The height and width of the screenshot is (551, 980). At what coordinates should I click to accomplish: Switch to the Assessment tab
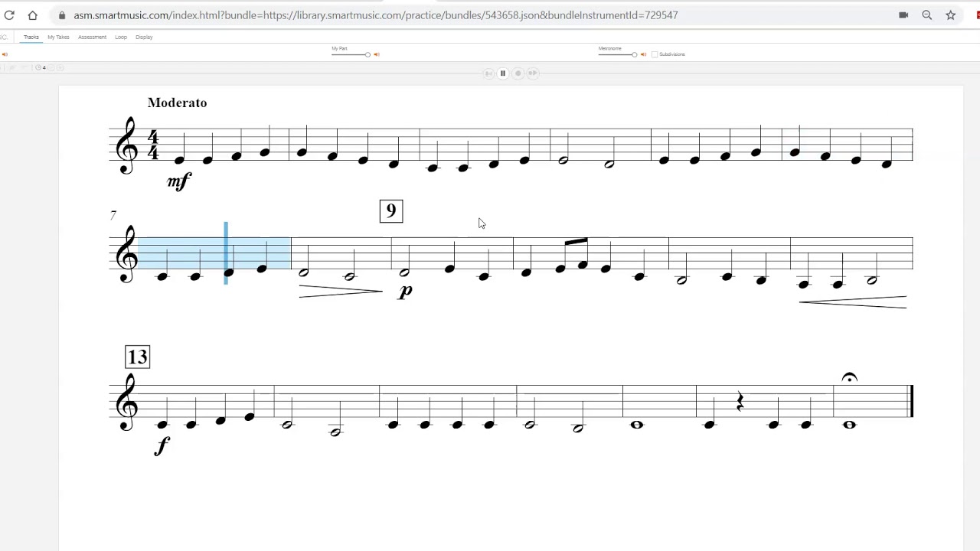click(92, 37)
